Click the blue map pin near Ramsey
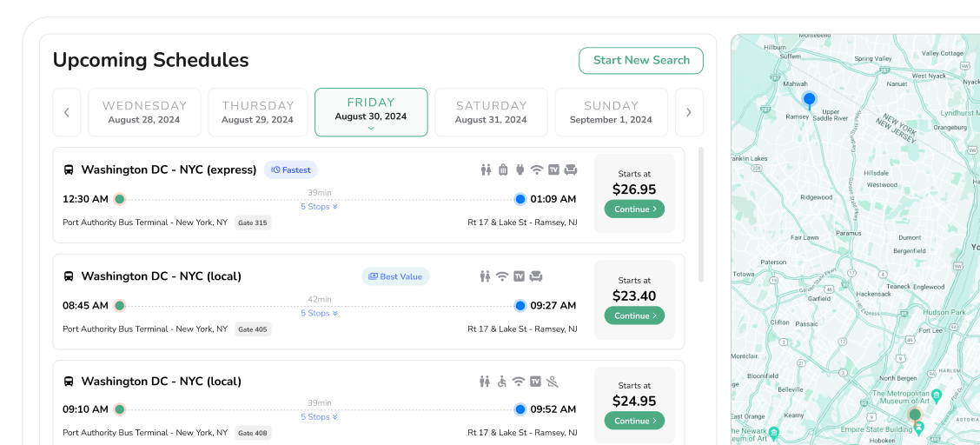This screenshot has width=980, height=445. 810,100
